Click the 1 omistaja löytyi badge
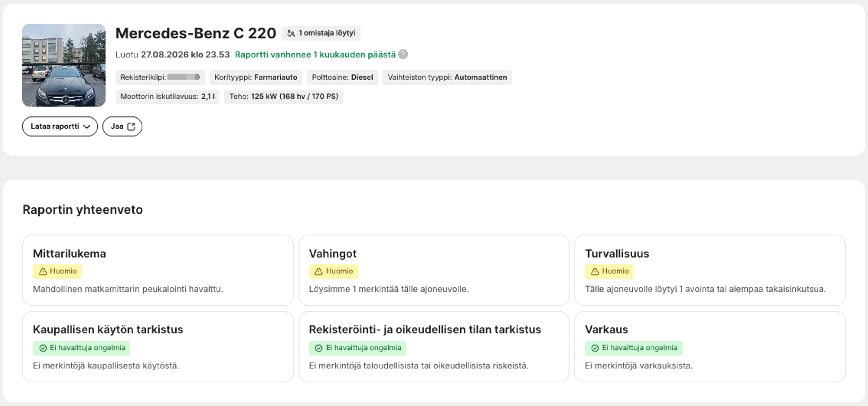The width and height of the screenshot is (868, 406). pos(321,33)
